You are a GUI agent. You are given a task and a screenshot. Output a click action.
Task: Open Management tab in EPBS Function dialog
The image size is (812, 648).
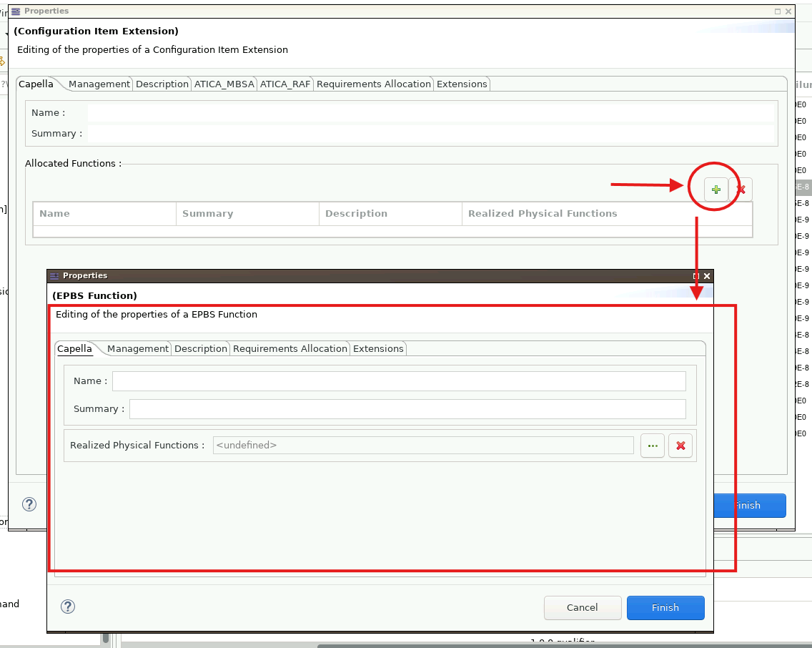pyautogui.click(x=138, y=348)
